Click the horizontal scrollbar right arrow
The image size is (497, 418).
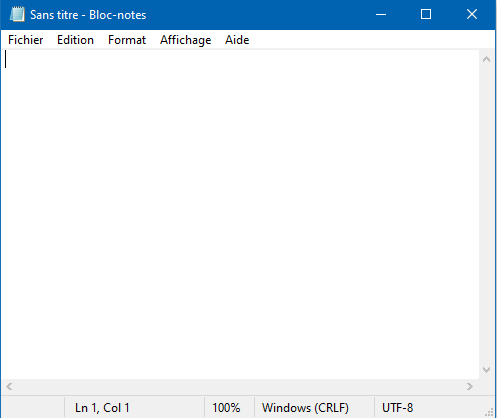click(470, 387)
